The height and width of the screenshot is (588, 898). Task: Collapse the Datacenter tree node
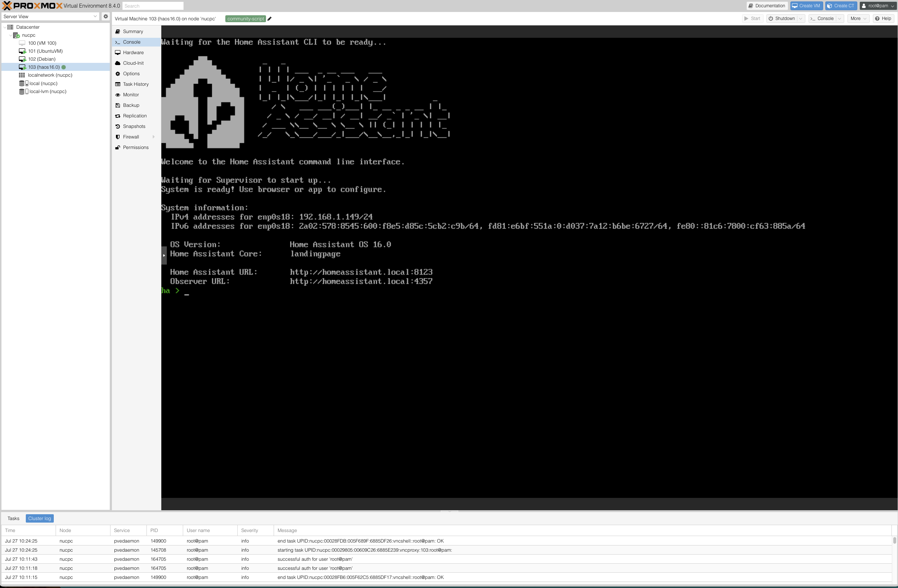(x=4, y=27)
